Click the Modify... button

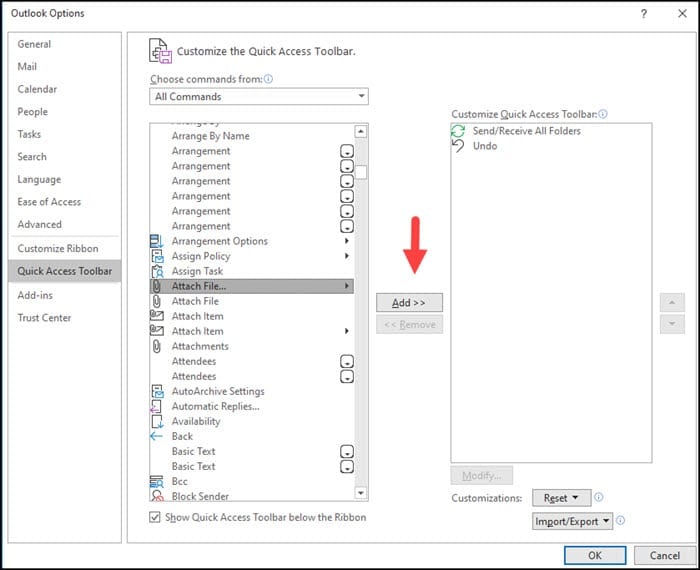[482, 476]
